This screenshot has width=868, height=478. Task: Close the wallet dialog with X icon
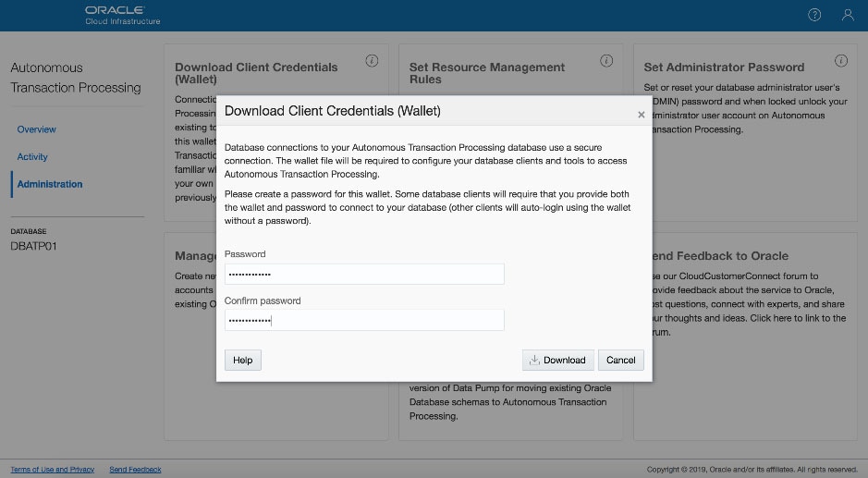(641, 115)
